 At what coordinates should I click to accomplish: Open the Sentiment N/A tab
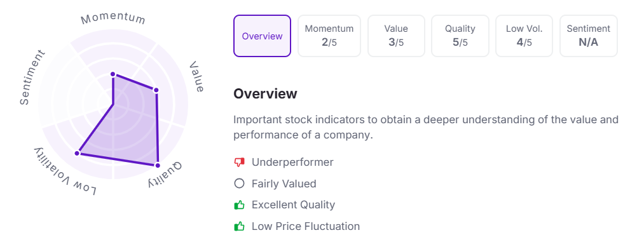pyautogui.click(x=589, y=36)
